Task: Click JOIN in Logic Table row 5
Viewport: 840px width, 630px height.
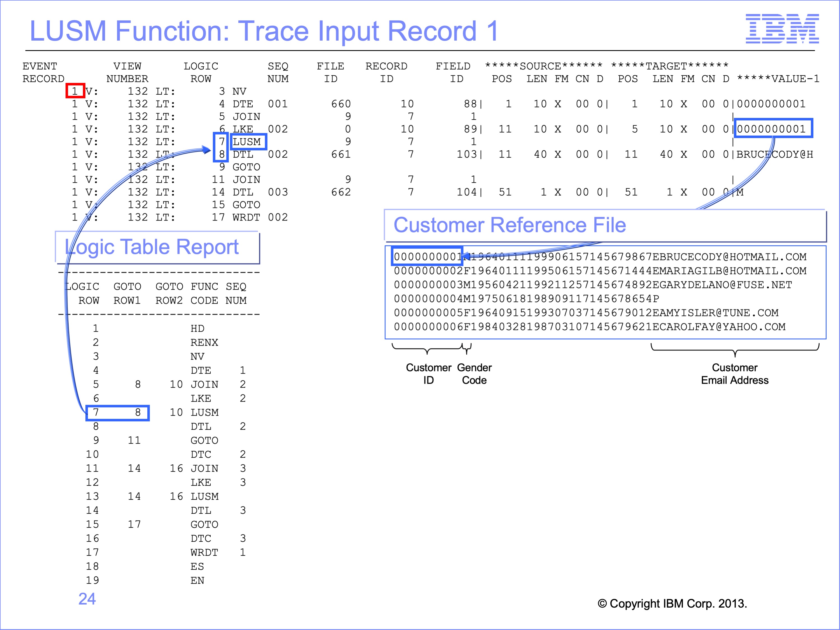Action: coord(204,384)
